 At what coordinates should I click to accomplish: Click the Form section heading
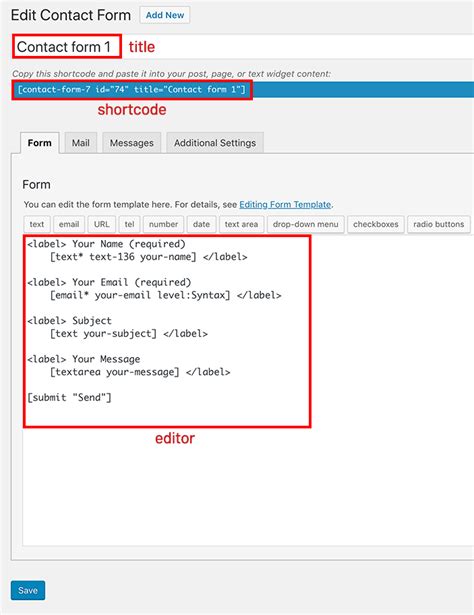(36, 185)
